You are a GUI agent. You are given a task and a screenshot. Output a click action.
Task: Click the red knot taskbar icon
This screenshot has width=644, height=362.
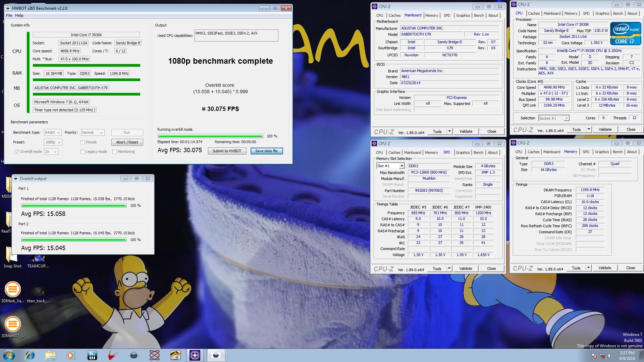click(154, 355)
